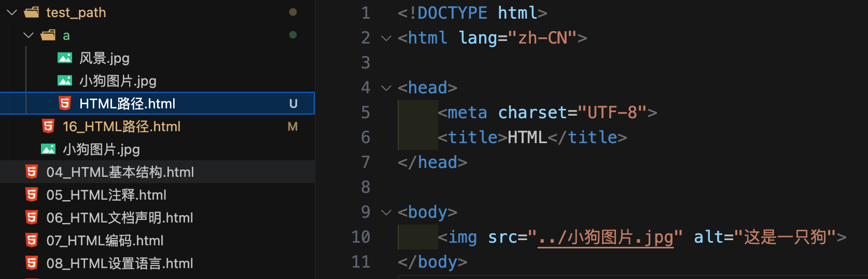Click the "UTF-8" charset value
868x279 pixels.
(612, 113)
